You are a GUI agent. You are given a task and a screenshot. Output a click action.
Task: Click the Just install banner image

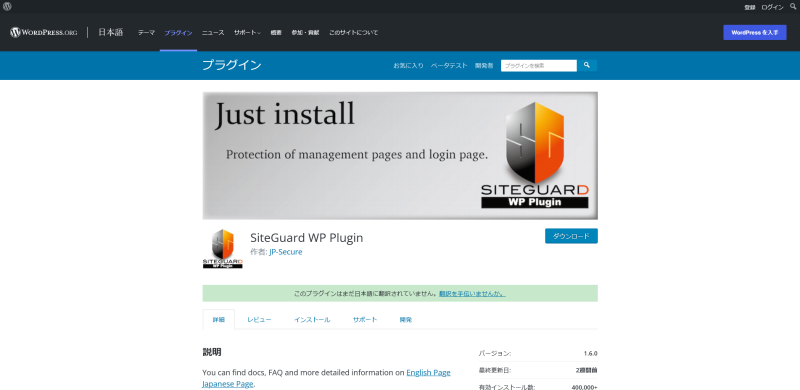400,156
